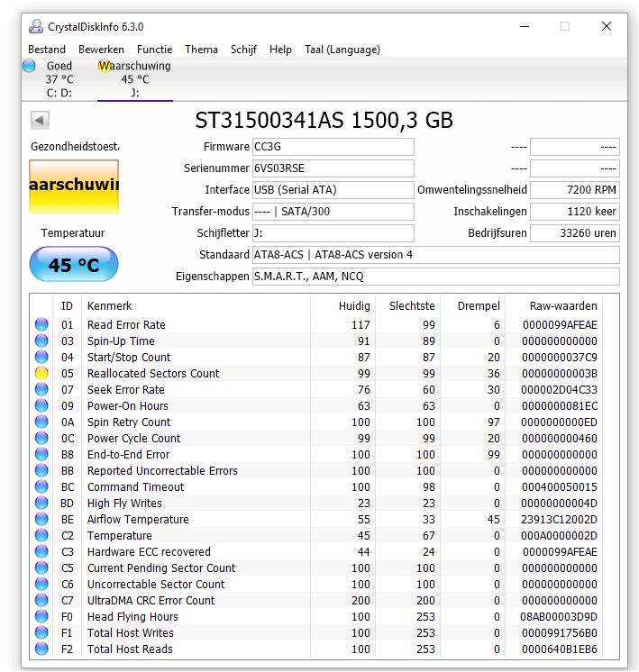Click the yellow status orb of Reallocated Sectors Count
The image size is (639, 672).
(41, 373)
